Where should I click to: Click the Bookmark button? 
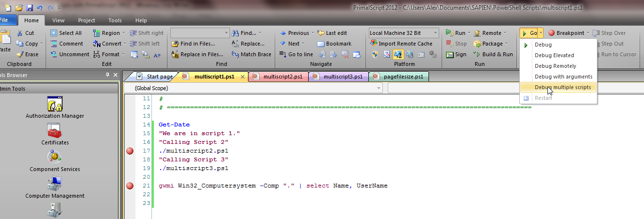coord(334,44)
